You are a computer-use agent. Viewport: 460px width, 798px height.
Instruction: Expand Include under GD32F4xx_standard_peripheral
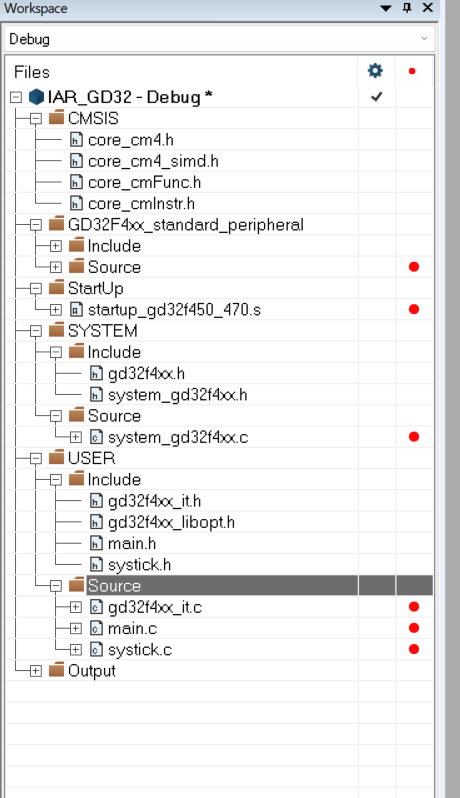56,246
